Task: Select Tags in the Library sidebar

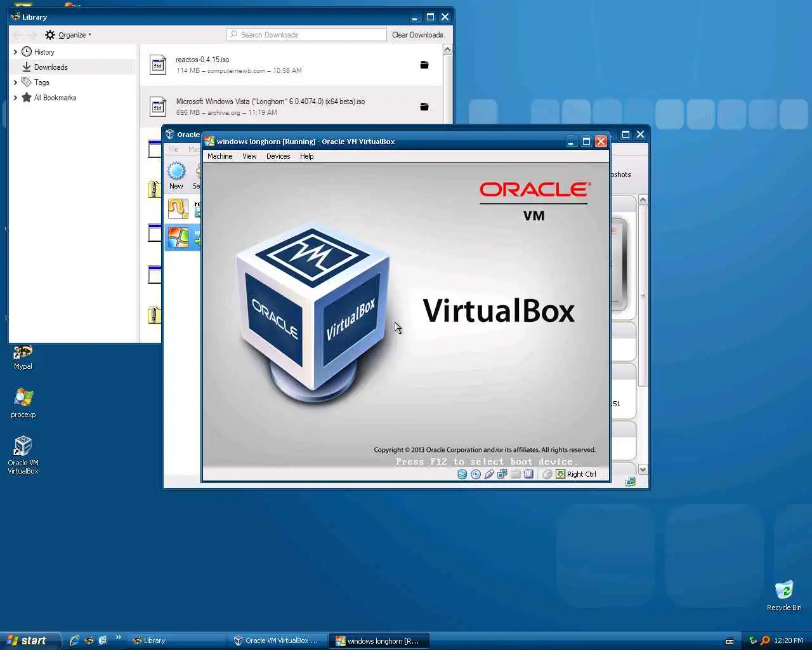Action: [x=41, y=83]
